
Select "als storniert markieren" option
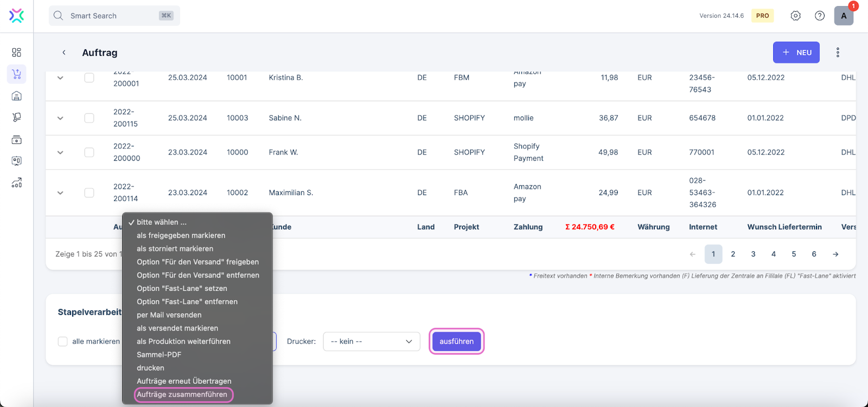[175, 249]
